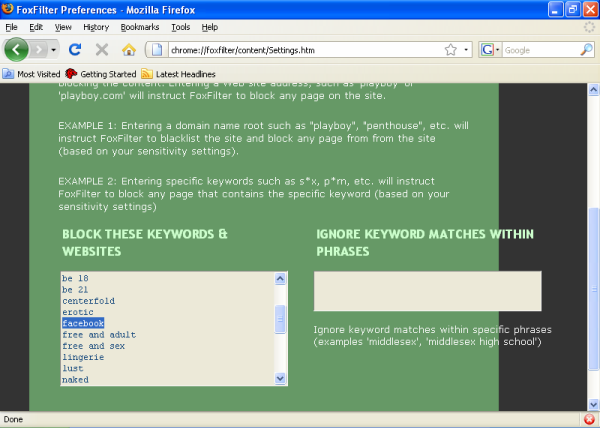Screen dimensions: 600x428
Task: Open the Bookmarks menu
Action: (140, 27)
